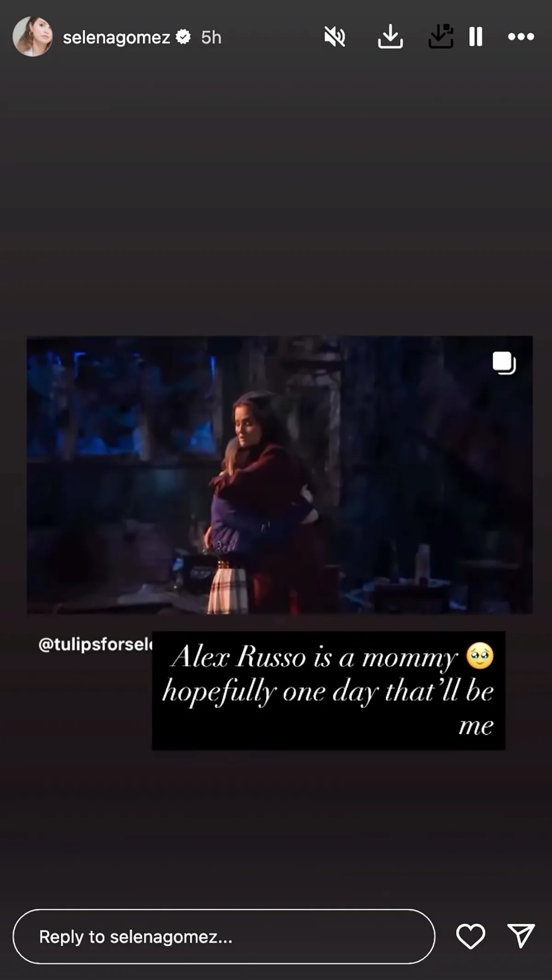Open the three-dot more options menu
This screenshot has height=980, width=552.
coord(521,37)
